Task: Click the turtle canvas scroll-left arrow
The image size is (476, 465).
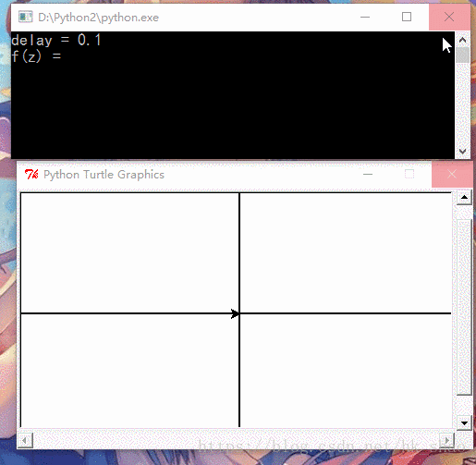Action: tap(25, 440)
